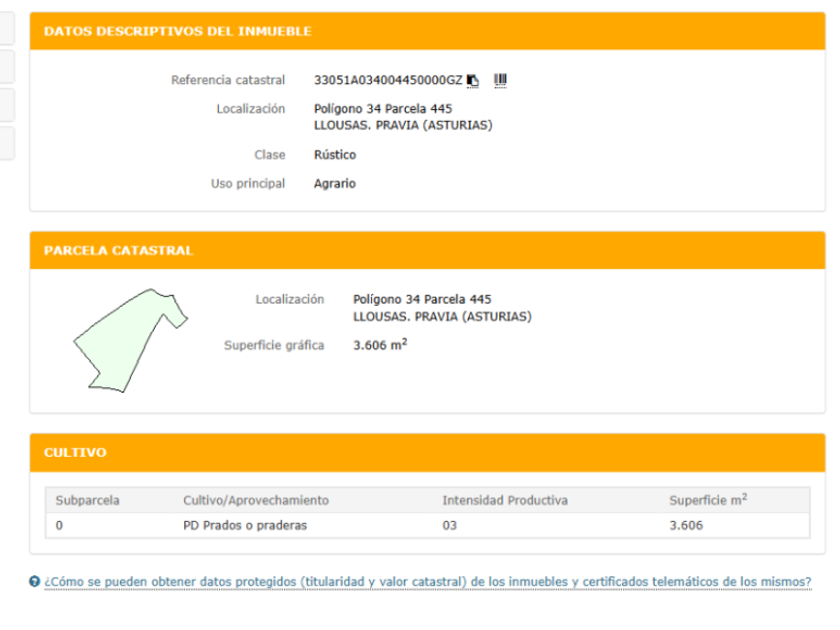The height and width of the screenshot is (630, 840).
Task: Click 'LLOUSAS. PRAVIA (ASTURIAS)' in Parcela Catastral section
Action: (442, 317)
